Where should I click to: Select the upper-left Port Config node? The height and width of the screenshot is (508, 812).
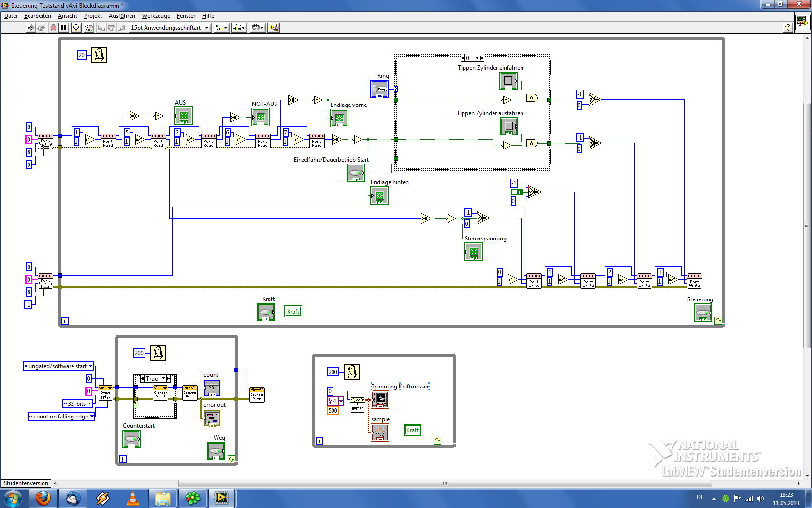click(45, 141)
